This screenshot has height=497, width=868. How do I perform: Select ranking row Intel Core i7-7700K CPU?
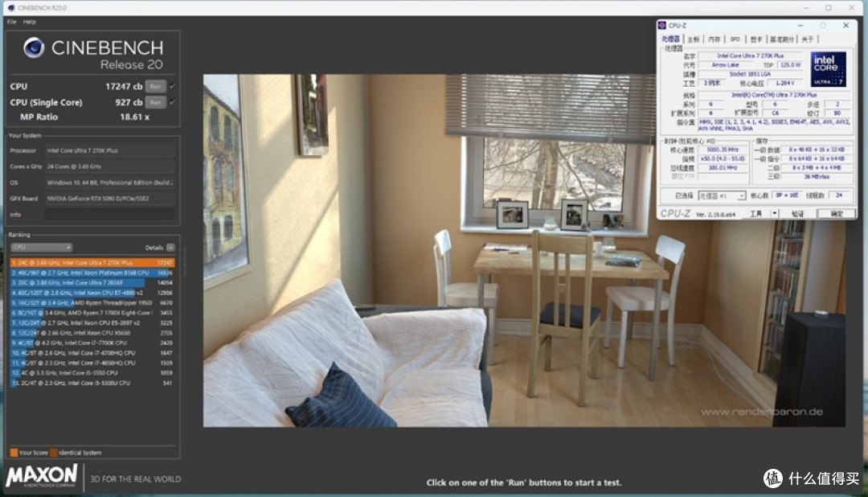pyautogui.click(x=92, y=343)
